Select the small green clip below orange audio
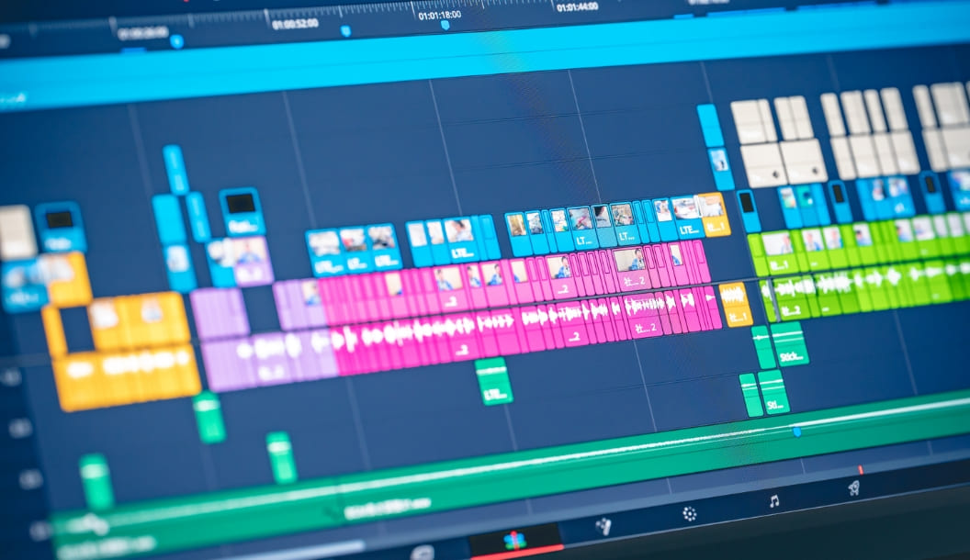970x560 pixels. point(209,417)
